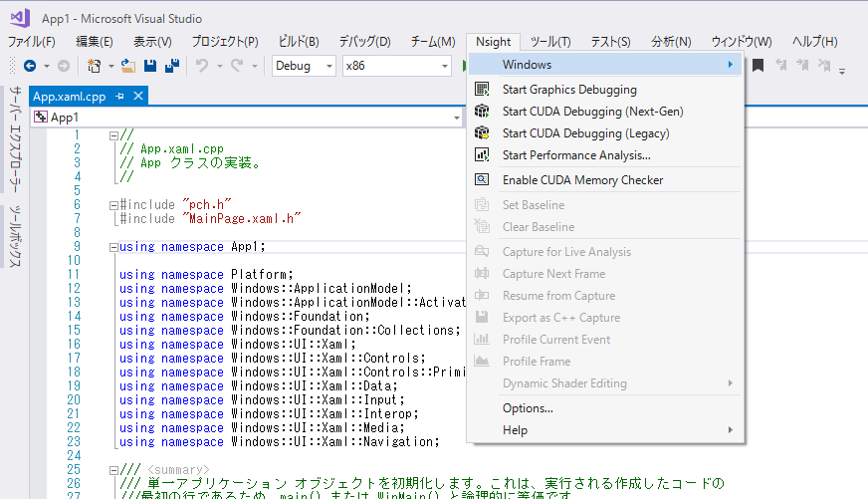Click the Visual Studio logo icon
The image size is (868, 499).
(x=21, y=18)
